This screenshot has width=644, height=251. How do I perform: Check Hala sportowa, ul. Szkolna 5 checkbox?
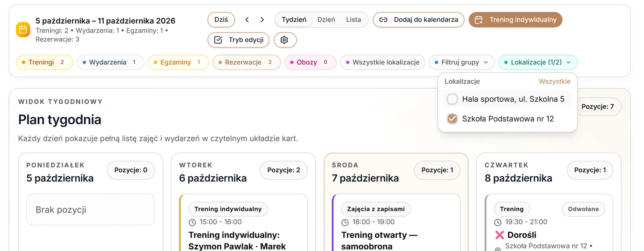[452, 99]
